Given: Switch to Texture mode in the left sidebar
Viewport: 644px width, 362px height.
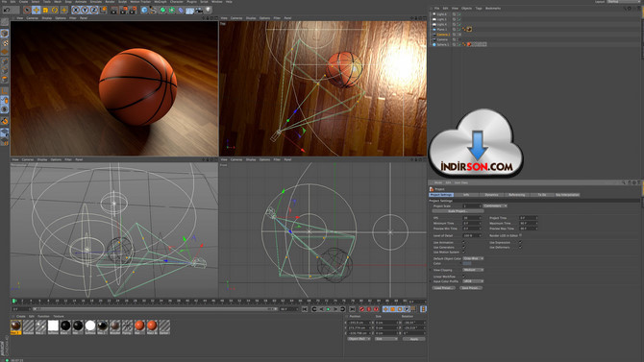Looking at the screenshot, I should pyautogui.click(x=5, y=42).
